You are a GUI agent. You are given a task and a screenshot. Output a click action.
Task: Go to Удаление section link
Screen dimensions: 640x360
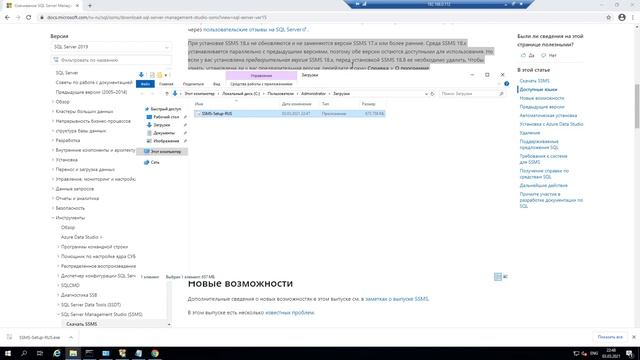pyautogui.click(x=530, y=133)
